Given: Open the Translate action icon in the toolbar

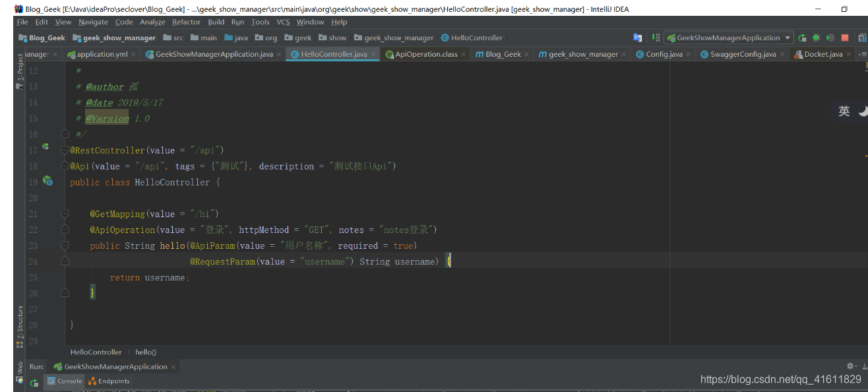Looking at the screenshot, I should point(636,38).
